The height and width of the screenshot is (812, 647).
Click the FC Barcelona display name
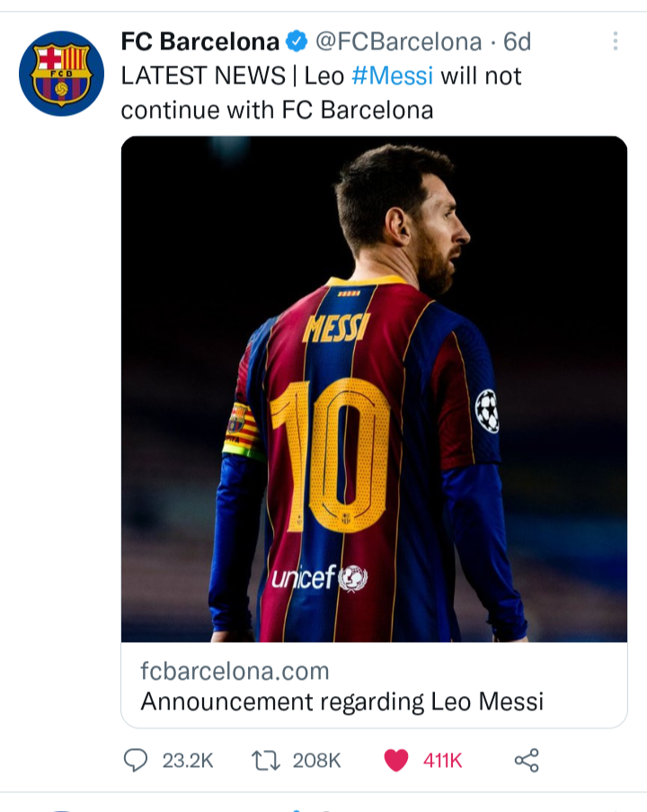(x=199, y=41)
